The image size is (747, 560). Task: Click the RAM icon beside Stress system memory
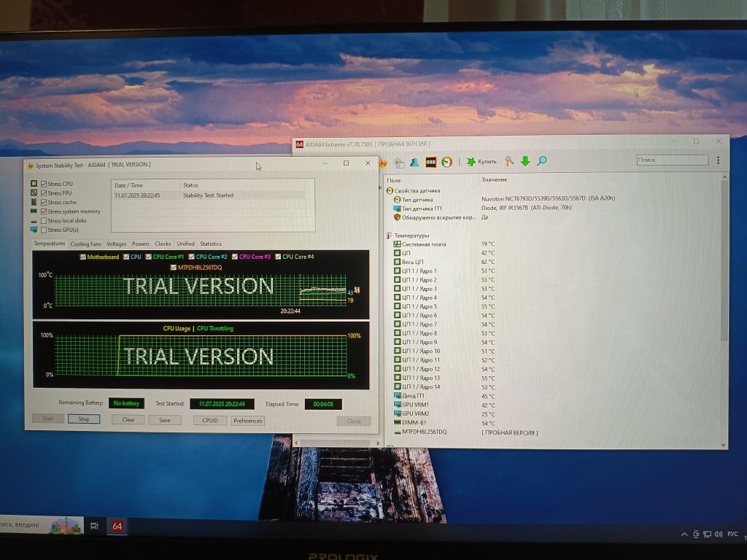click(x=34, y=211)
